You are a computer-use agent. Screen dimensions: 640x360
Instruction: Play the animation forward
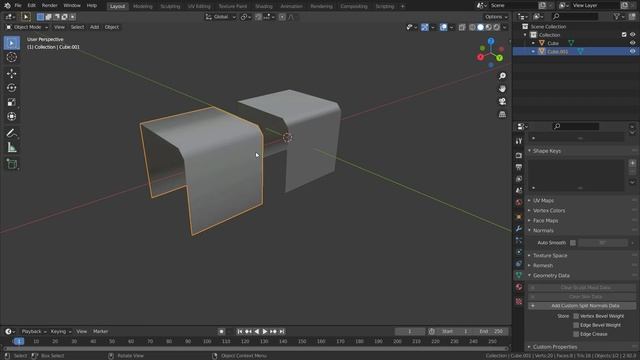coord(265,331)
